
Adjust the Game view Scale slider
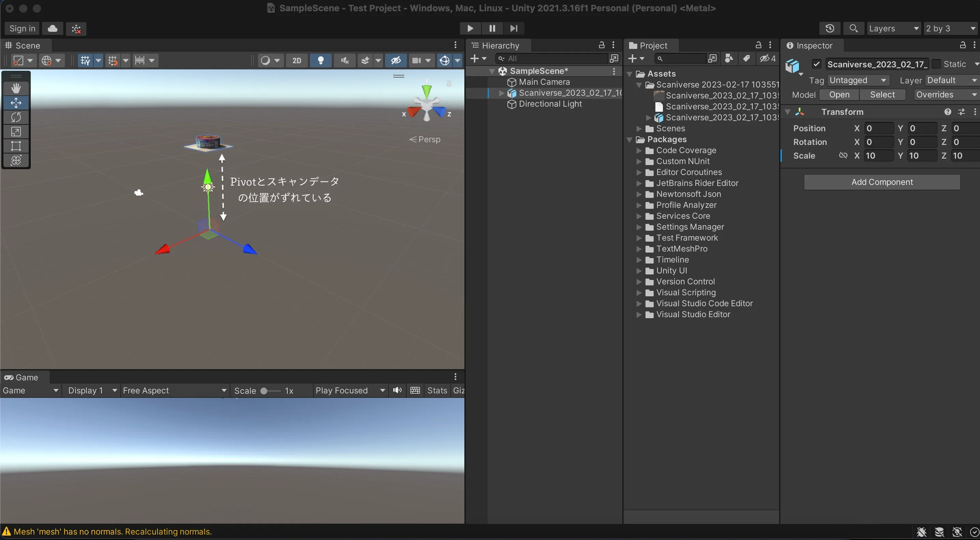coord(265,390)
